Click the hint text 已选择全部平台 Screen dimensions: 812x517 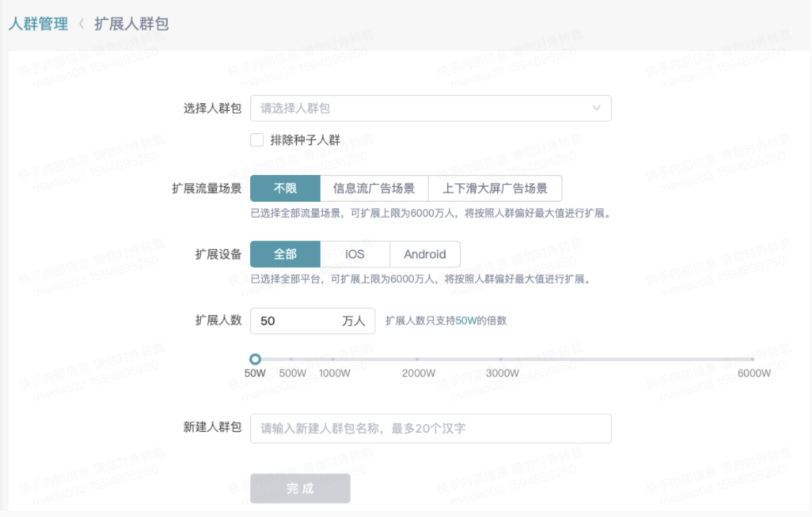(x=420, y=279)
